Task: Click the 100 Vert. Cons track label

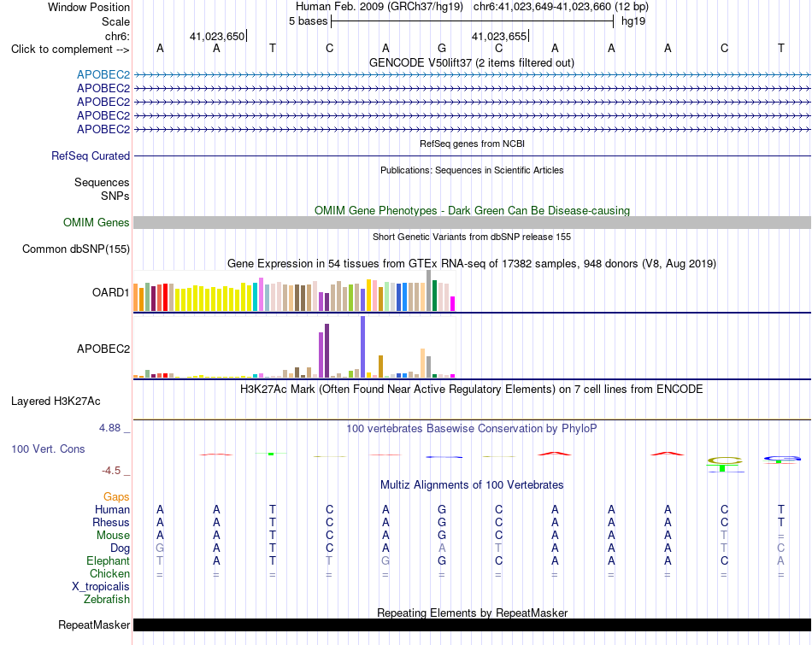Action: click(48, 449)
